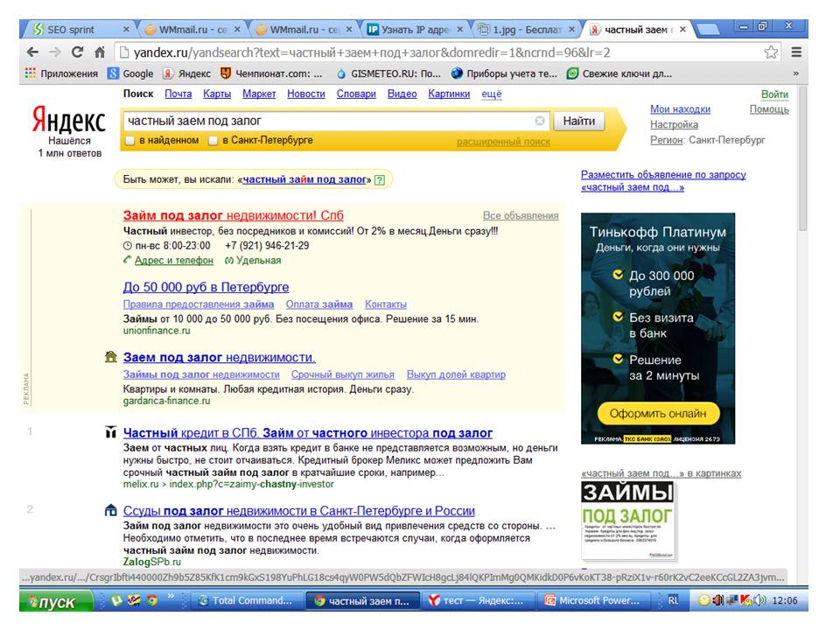Click the Адрес и телефон link
This screenshot has height=630, width=840.
click(x=173, y=261)
